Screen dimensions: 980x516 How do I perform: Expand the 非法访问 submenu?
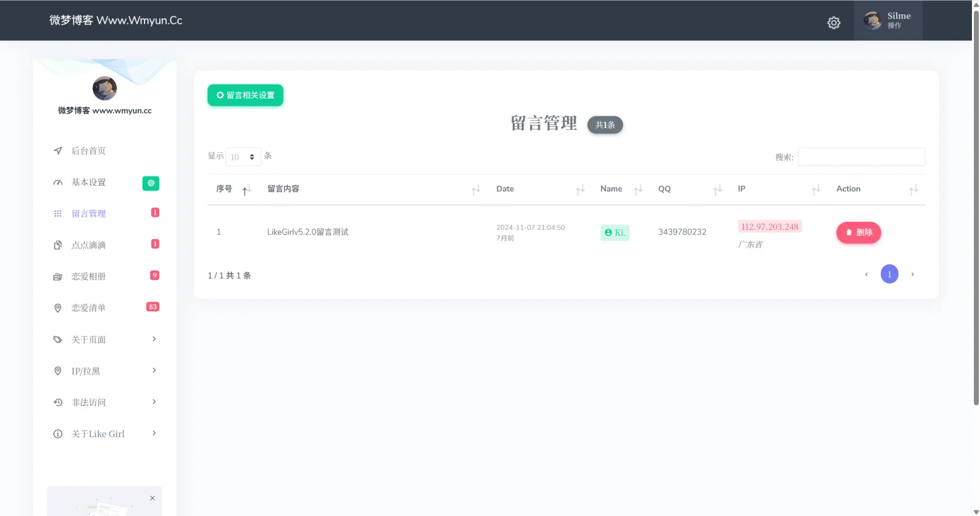click(x=105, y=402)
